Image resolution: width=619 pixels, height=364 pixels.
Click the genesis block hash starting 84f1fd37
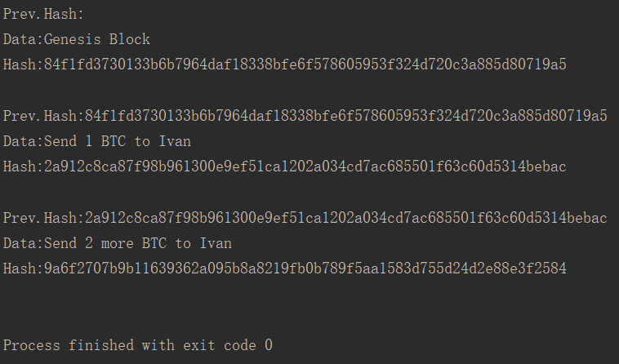pos(285,64)
